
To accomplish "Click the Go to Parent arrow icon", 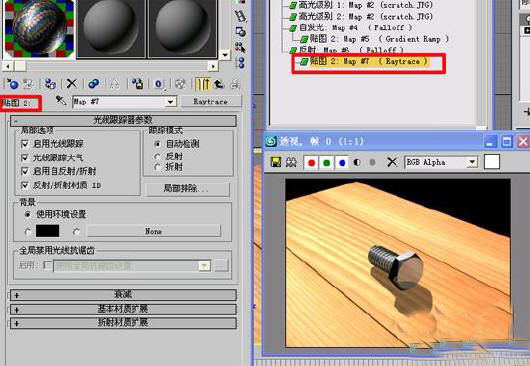I will click(x=219, y=83).
